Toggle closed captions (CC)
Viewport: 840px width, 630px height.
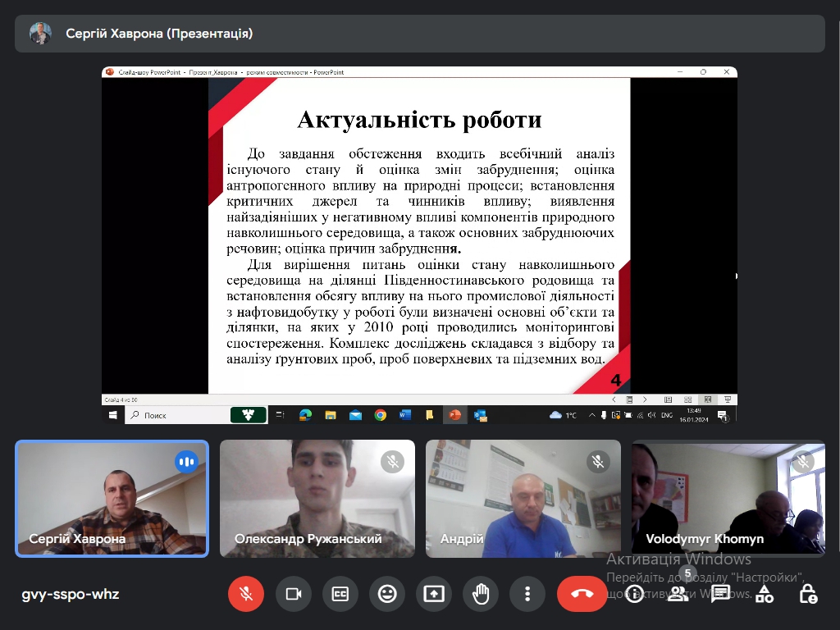pos(340,594)
